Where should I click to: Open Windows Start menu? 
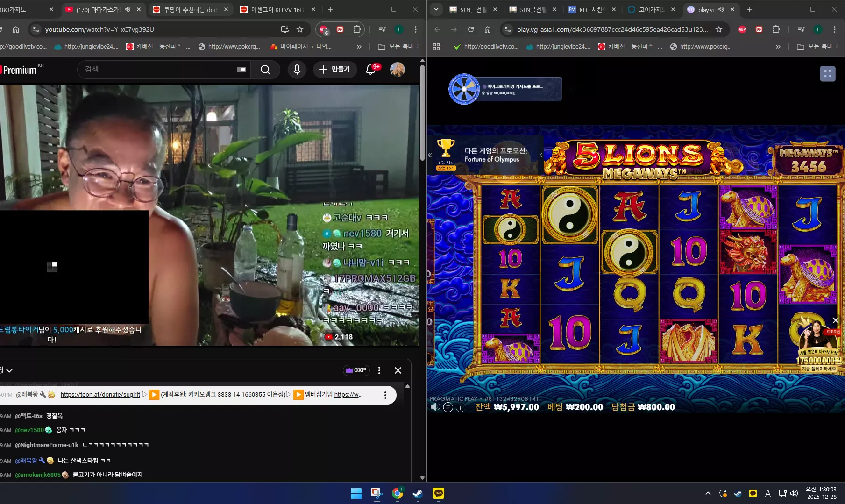tap(356, 493)
